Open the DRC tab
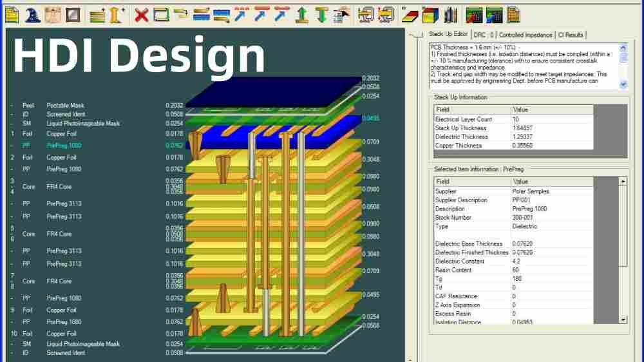Viewport: 644px width, 362px height. 483,35
